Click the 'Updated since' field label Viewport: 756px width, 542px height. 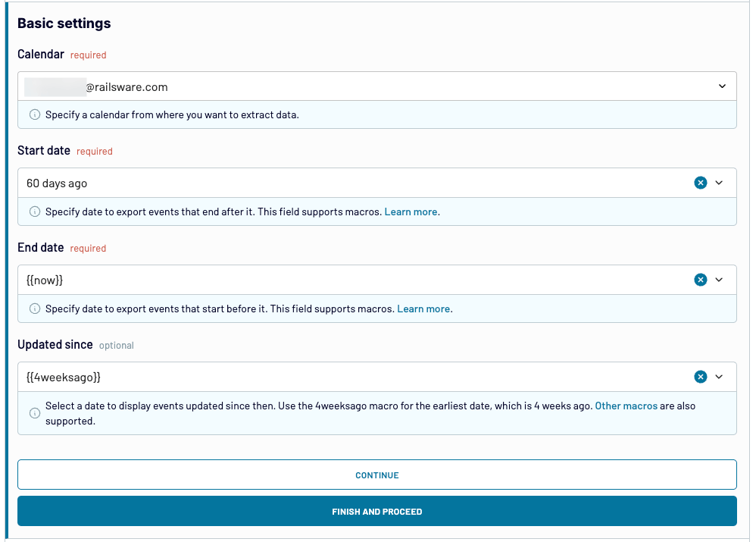[x=55, y=345]
